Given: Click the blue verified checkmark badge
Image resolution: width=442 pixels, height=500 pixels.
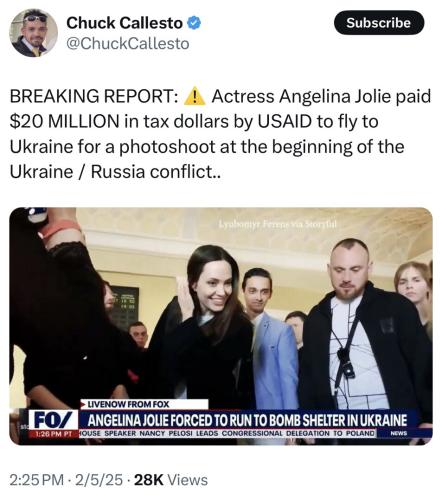Looking at the screenshot, I should pyautogui.click(x=194, y=23).
